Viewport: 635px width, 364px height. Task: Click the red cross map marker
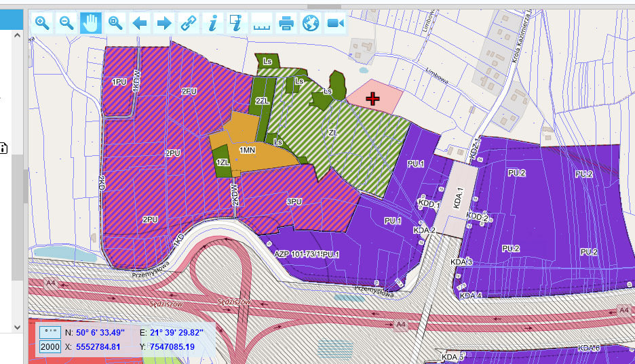coord(372,100)
